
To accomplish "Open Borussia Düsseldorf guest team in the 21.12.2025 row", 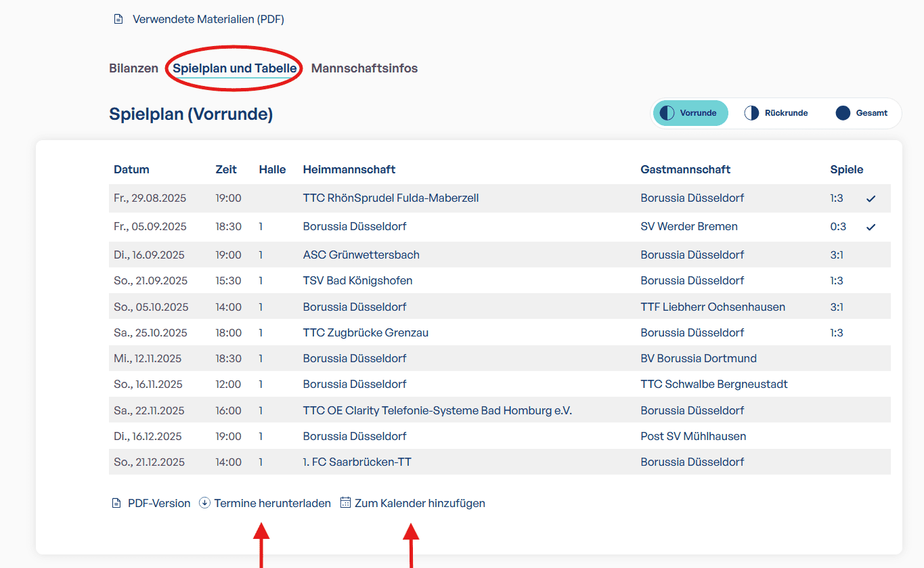I will point(692,462).
